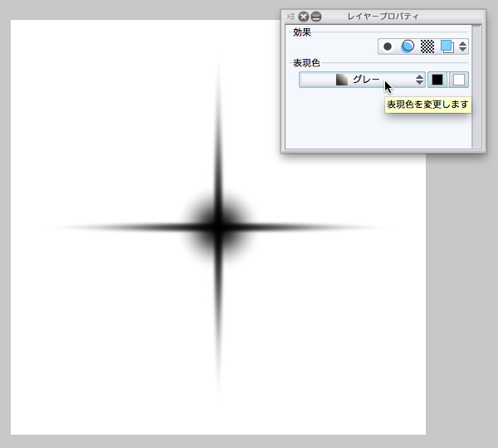Click the レイヤープロパティ panel title bar
498x448 pixels.
pyautogui.click(x=383, y=17)
